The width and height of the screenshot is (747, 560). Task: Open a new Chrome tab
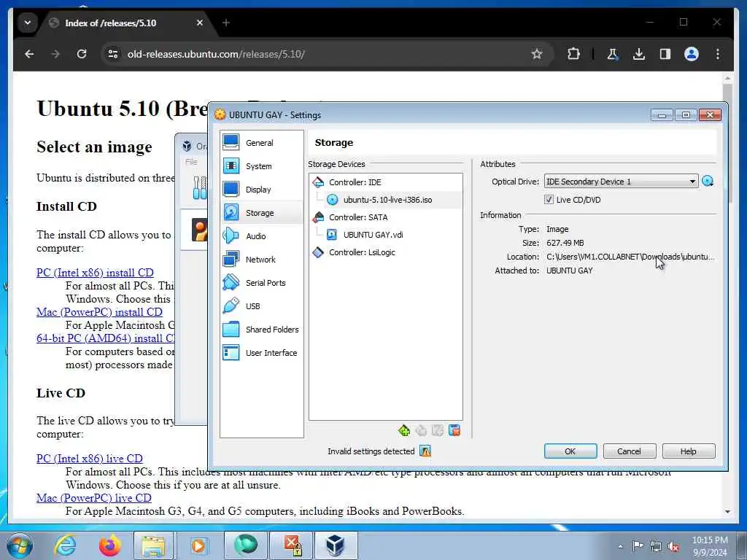[226, 23]
